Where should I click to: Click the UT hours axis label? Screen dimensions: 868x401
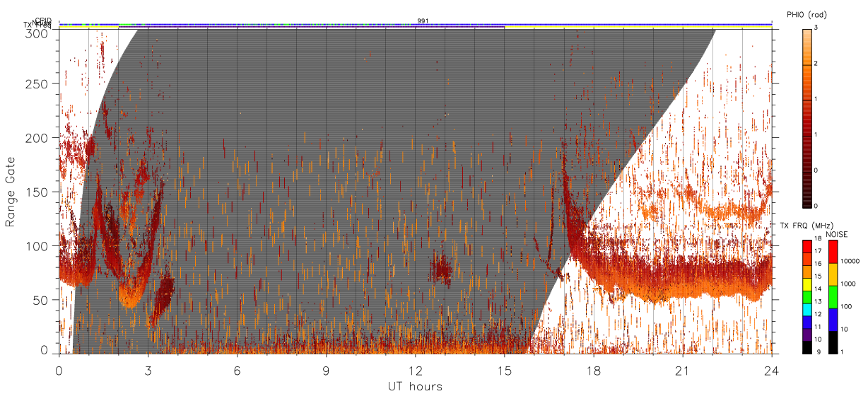click(415, 386)
